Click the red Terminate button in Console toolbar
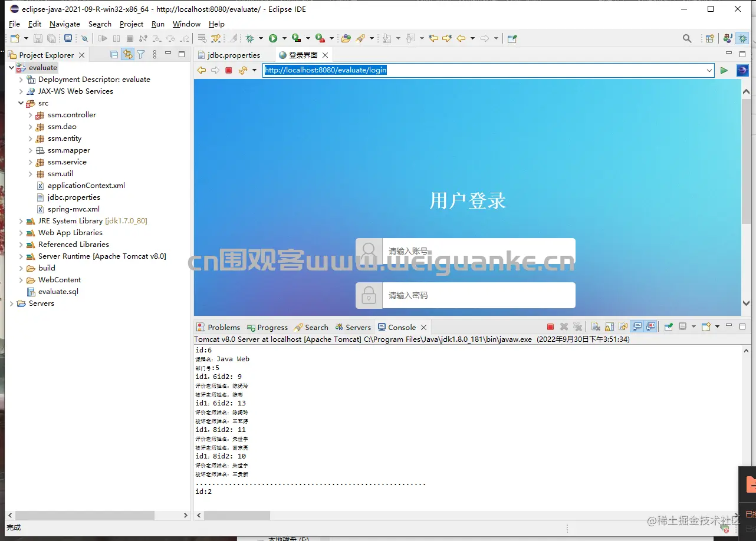The width and height of the screenshot is (756, 541). point(550,327)
